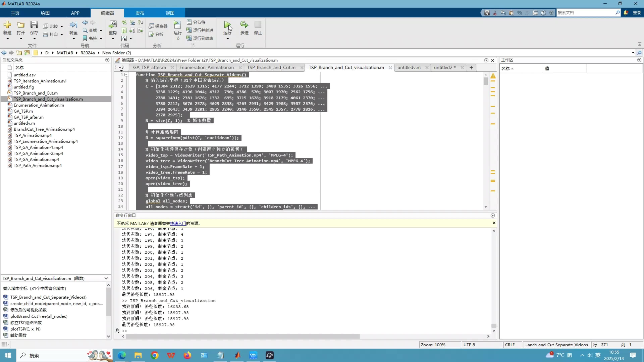Select BranchCut_Tree_Animation.mp4 in file list
Viewport: 644px width, 362px height.
(x=44, y=129)
